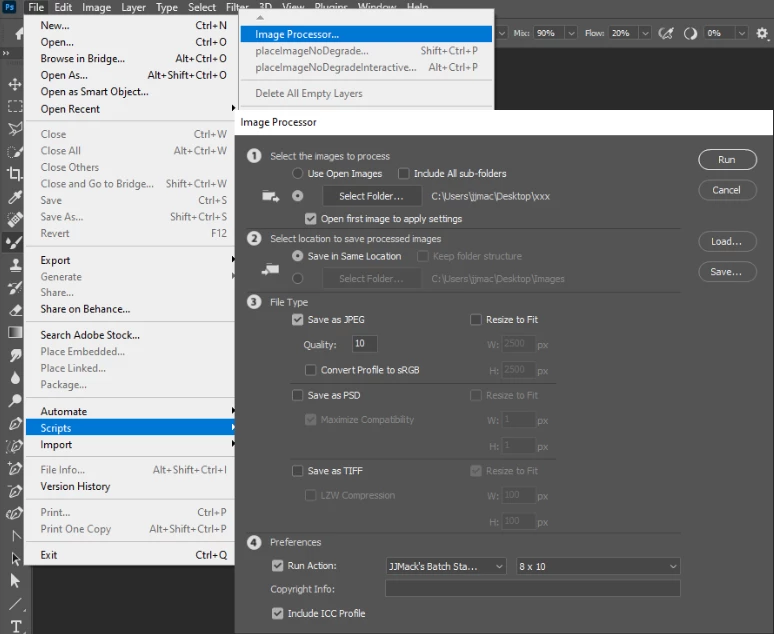Image resolution: width=774 pixels, height=634 pixels.
Task: Select the Move tool
Action: click(15, 84)
